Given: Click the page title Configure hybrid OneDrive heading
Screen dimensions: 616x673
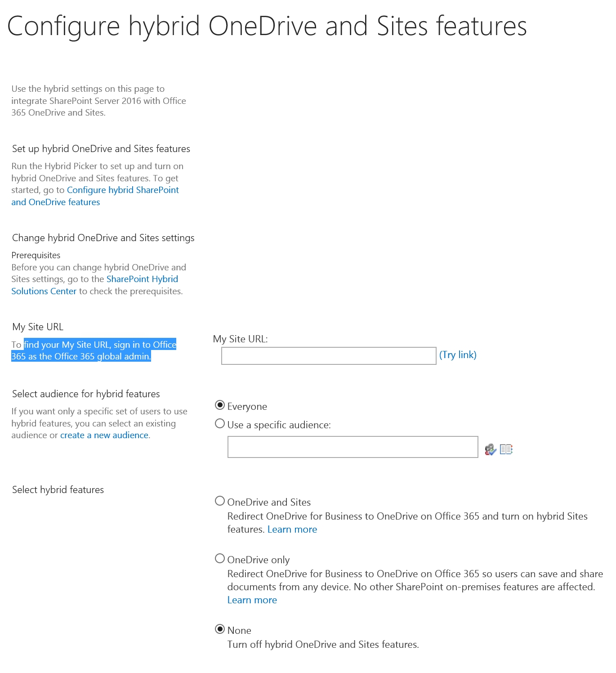Looking at the screenshot, I should (x=267, y=26).
